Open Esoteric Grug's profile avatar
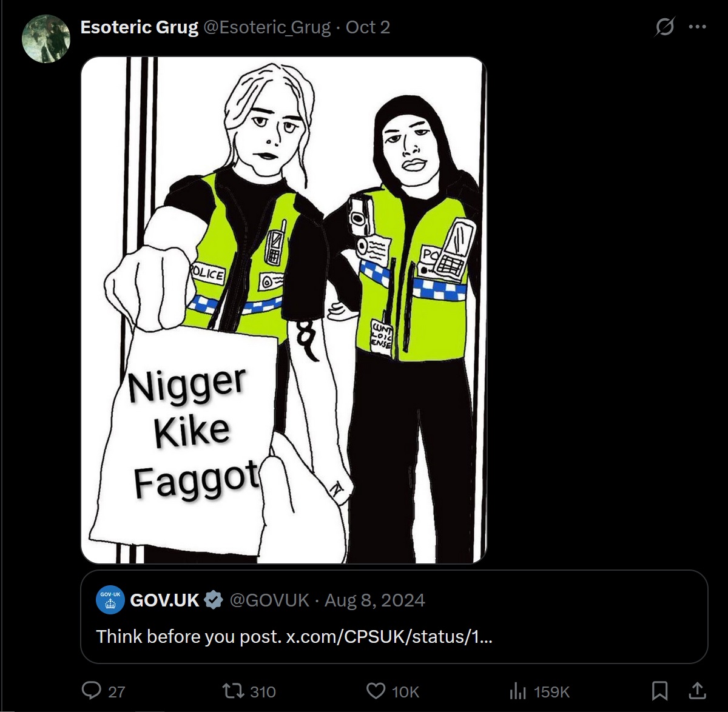Image resolution: width=728 pixels, height=712 pixels. click(x=46, y=39)
